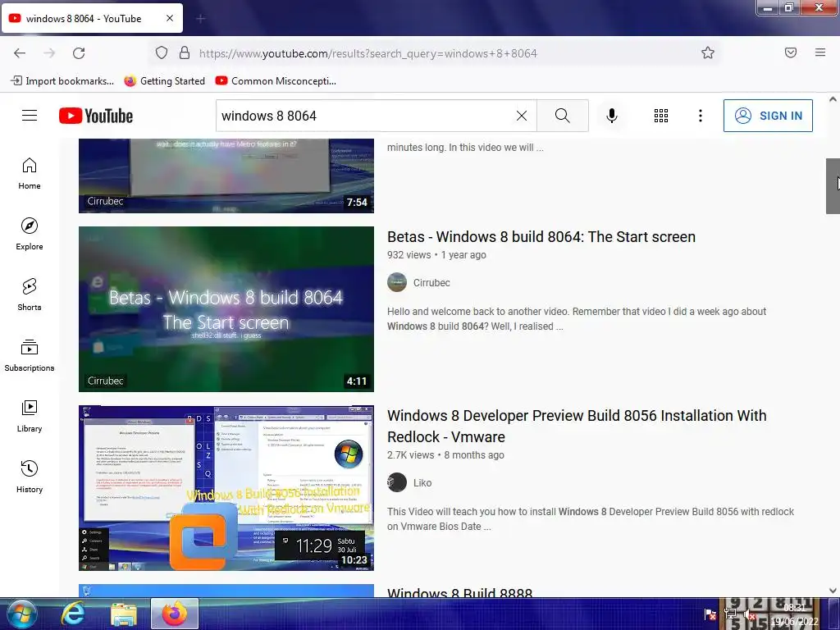The image size is (840, 630).
Task: Open the Getting Started bookmark
Action: (164, 81)
